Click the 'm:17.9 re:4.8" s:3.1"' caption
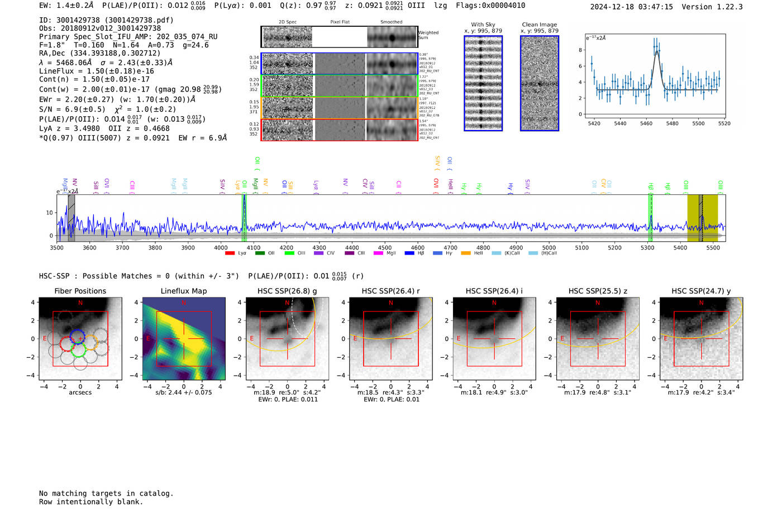 (598, 392)
